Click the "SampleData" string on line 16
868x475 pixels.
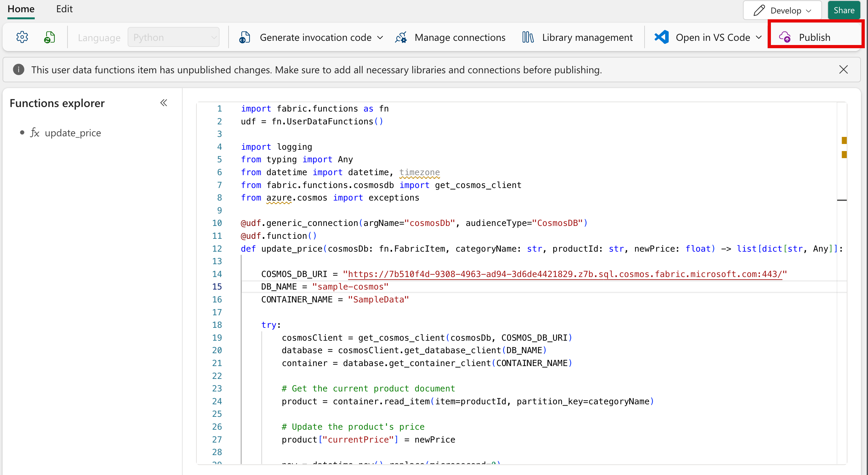(378, 300)
